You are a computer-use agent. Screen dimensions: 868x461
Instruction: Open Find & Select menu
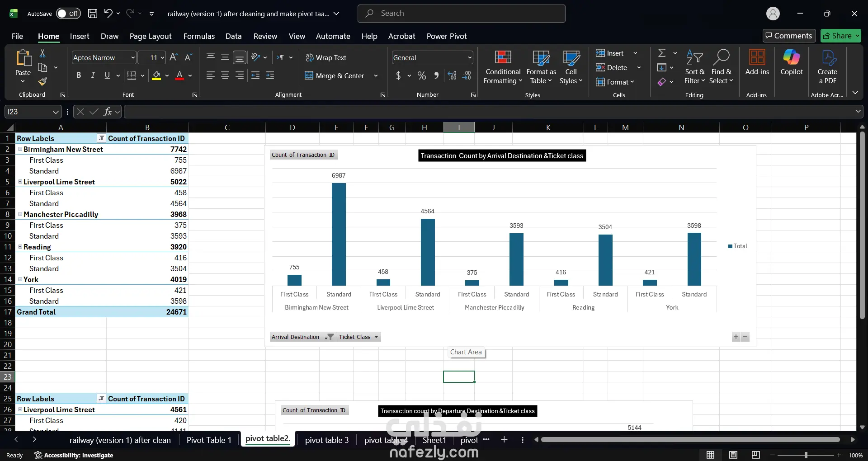[x=721, y=67]
